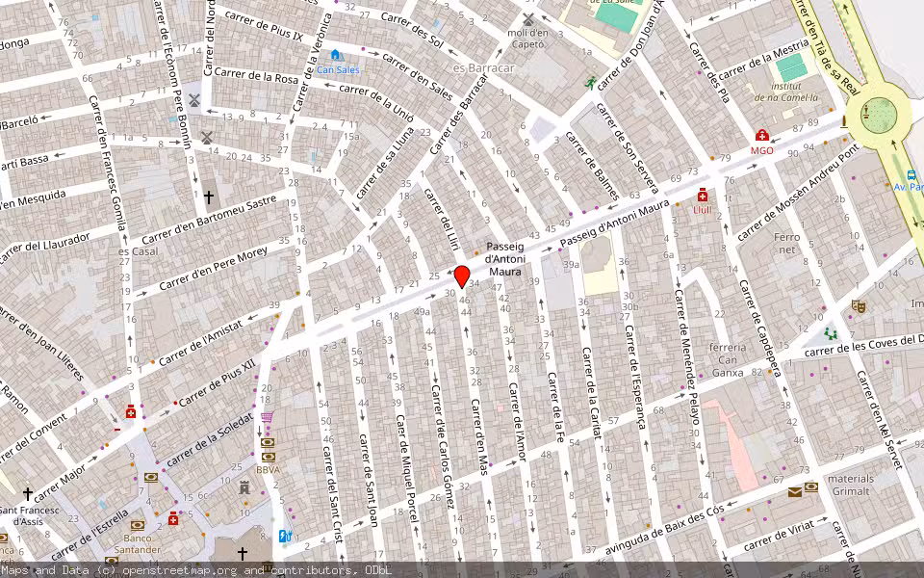
Task: Click the carrer del Lliri label
Action: point(442,219)
